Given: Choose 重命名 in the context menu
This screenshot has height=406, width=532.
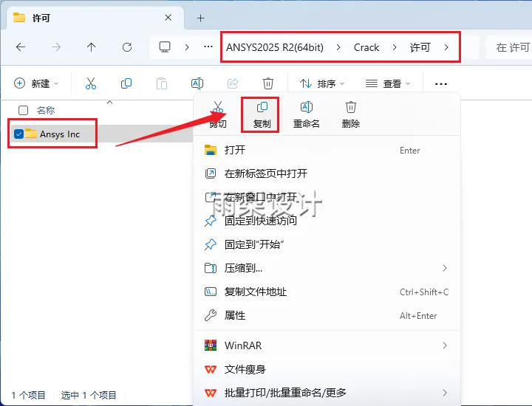Looking at the screenshot, I should [x=307, y=115].
